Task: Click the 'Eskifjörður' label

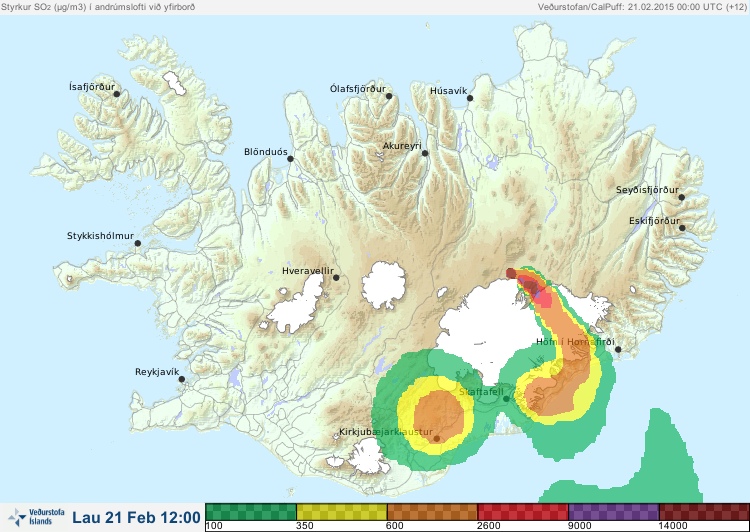Action: [654, 221]
